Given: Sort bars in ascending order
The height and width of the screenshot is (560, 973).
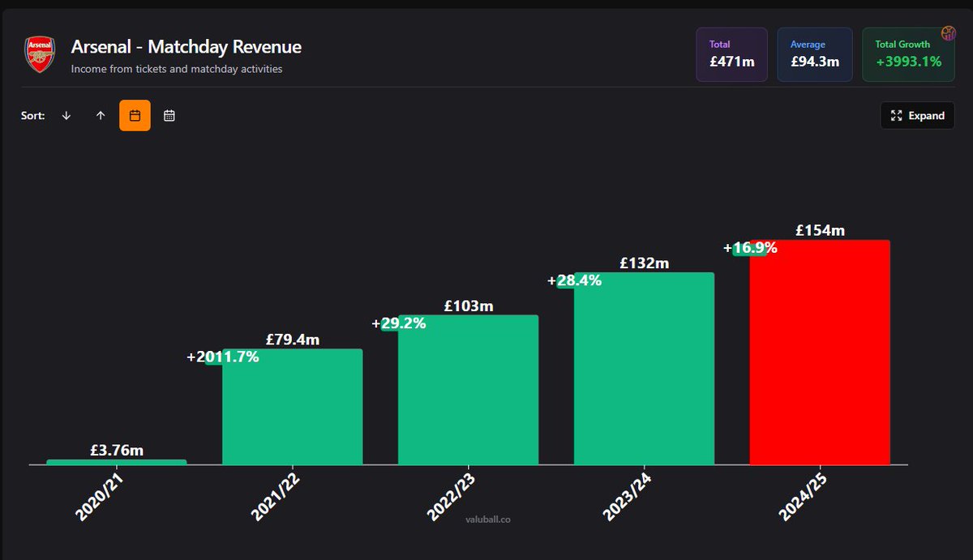Looking at the screenshot, I should click(x=101, y=116).
